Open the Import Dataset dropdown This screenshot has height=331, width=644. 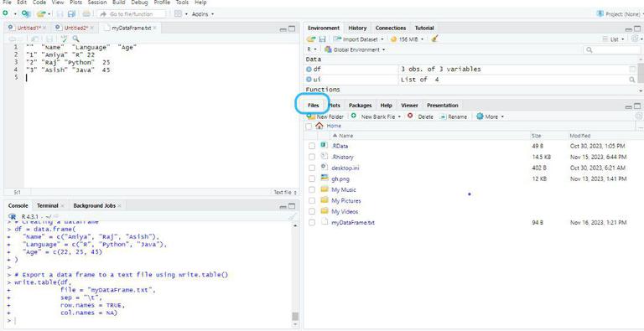click(358, 39)
